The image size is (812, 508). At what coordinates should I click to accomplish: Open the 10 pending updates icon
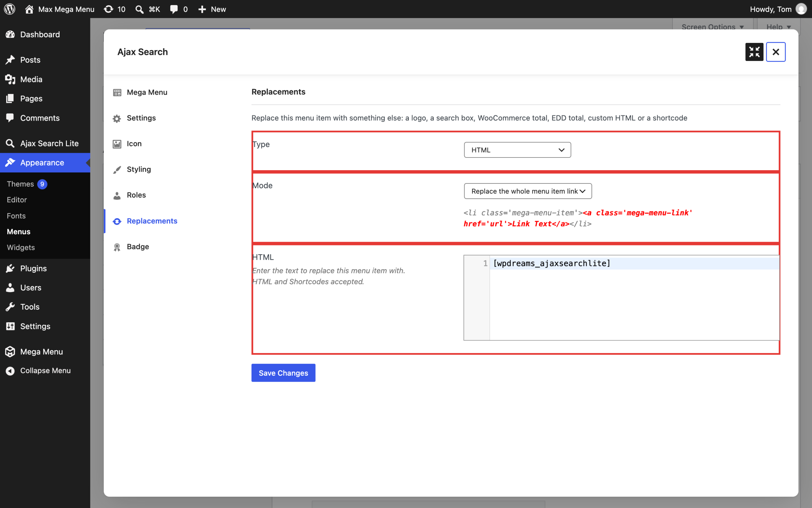(115, 9)
